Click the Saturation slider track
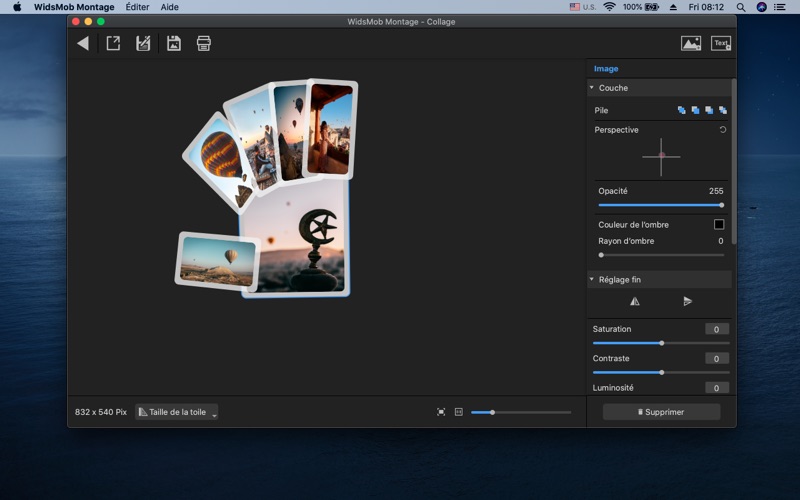 pyautogui.click(x=661, y=343)
